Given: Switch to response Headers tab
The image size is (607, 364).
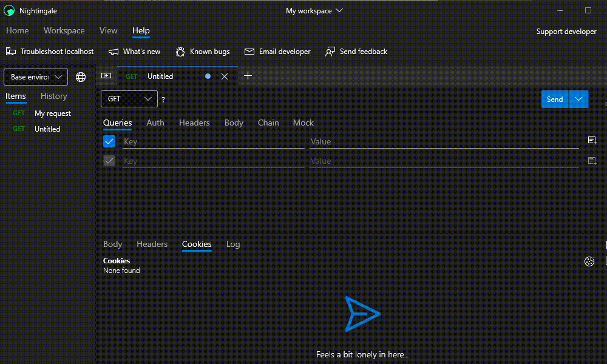Looking at the screenshot, I should [152, 244].
